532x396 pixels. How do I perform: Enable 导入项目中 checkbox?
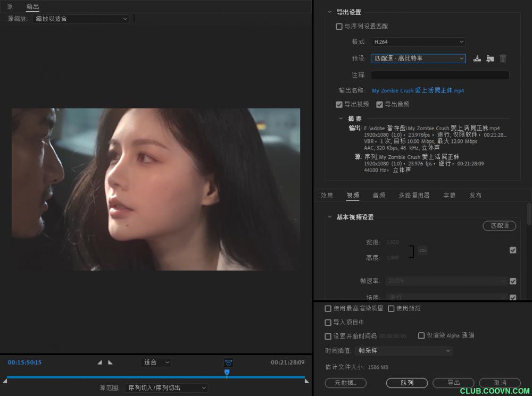[328, 323]
